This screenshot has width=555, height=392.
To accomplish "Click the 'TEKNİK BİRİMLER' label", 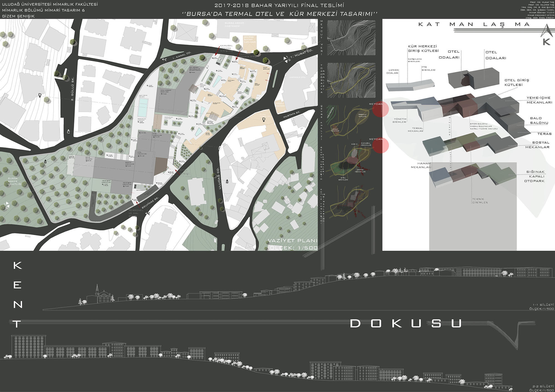I will tap(480, 201).
